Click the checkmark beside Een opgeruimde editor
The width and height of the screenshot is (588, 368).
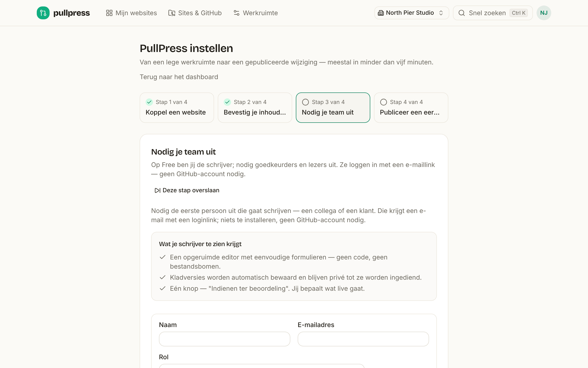pos(163,257)
